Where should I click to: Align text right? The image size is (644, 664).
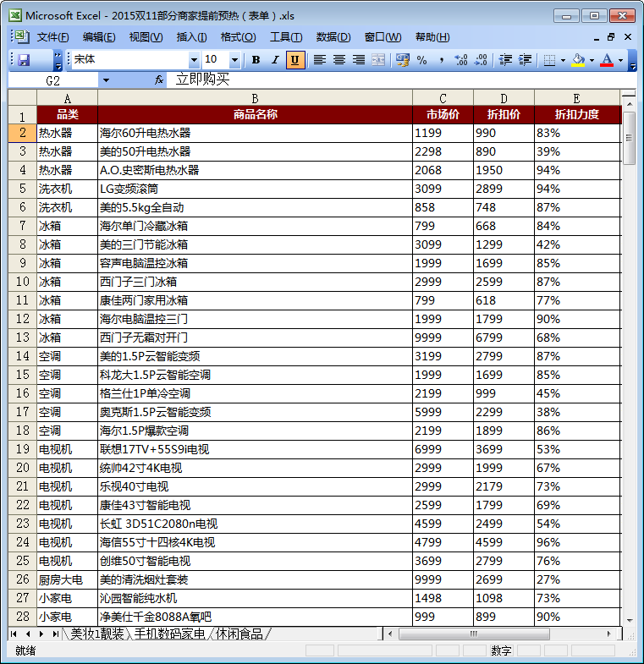(359, 60)
